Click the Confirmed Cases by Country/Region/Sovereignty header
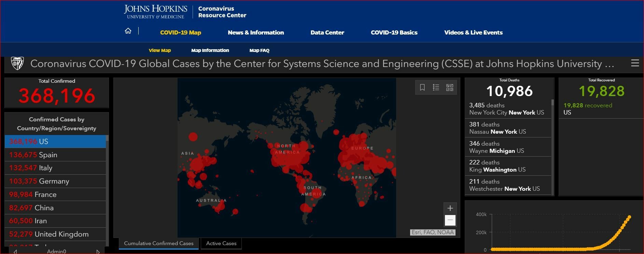The height and width of the screenshot is (254, 644). pos(57,124)
